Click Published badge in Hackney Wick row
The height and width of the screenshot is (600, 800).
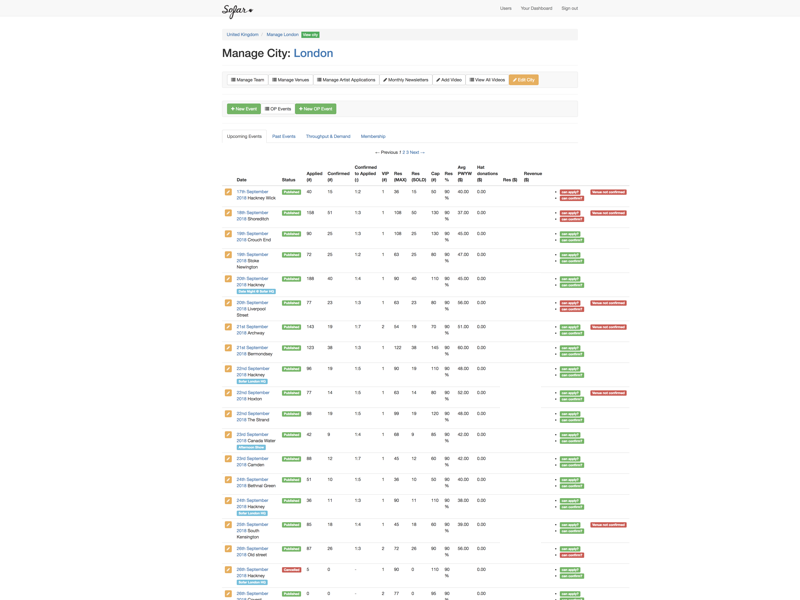coord(291,192)
